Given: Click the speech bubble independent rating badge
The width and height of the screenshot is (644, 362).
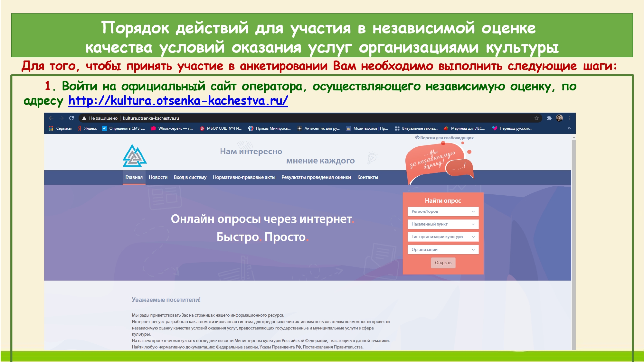Looking at the screenshot, I should click(x=440, y=162).
